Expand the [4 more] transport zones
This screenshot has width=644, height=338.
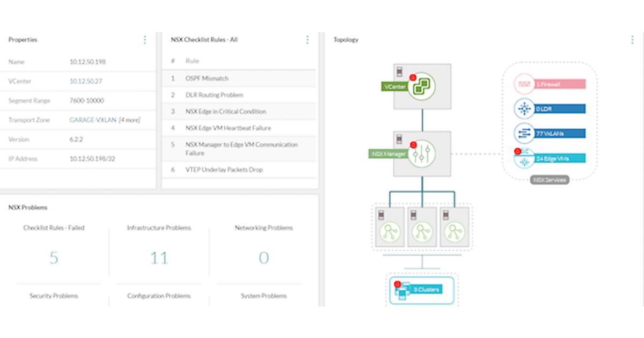click(x=129, y=120)
